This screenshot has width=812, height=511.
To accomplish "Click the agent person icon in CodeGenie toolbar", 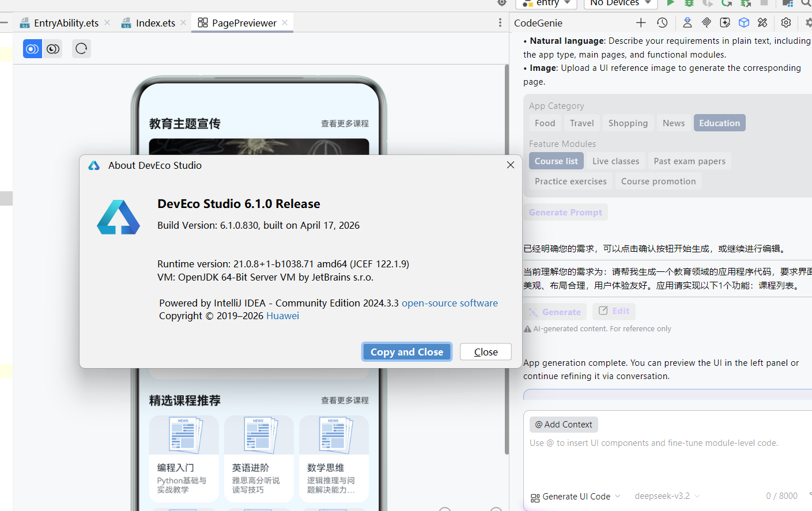I will [x=688, y=23].
